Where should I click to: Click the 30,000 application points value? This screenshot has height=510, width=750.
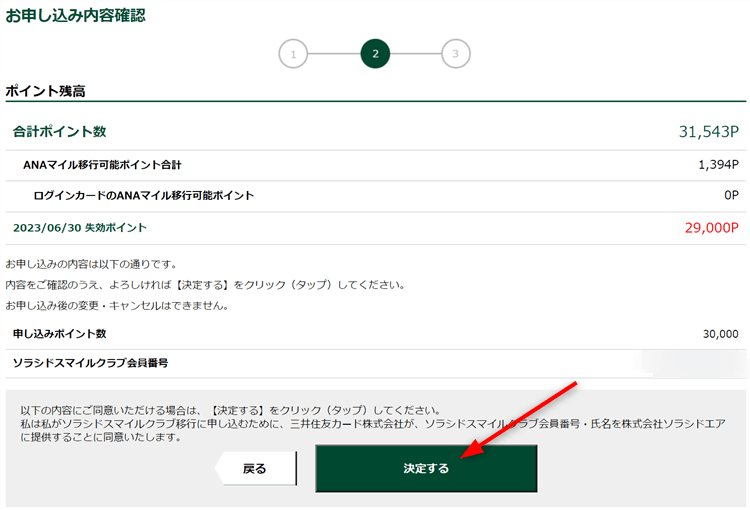tap(720, 334)
